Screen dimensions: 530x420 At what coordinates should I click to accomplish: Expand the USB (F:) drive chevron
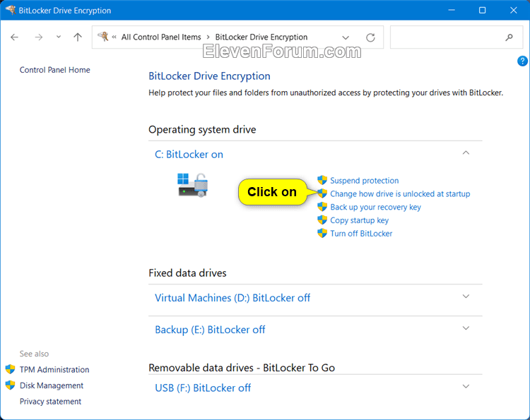tap(466, 387)
